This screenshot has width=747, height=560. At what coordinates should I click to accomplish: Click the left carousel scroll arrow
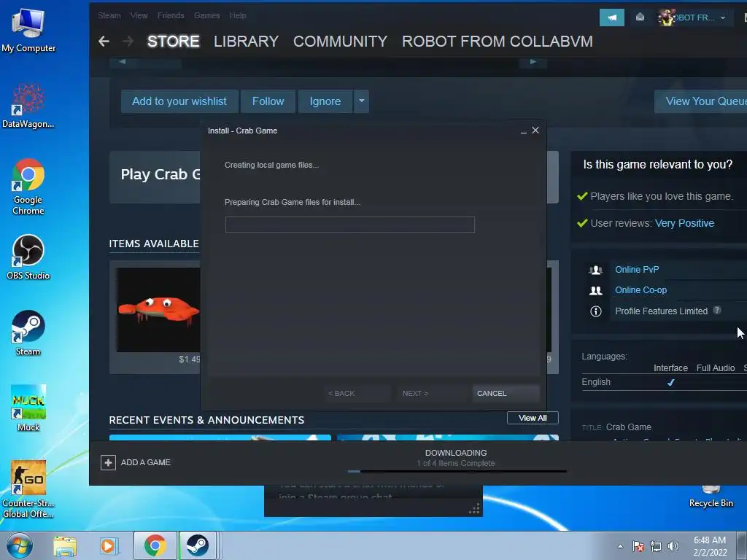(123, 61)
